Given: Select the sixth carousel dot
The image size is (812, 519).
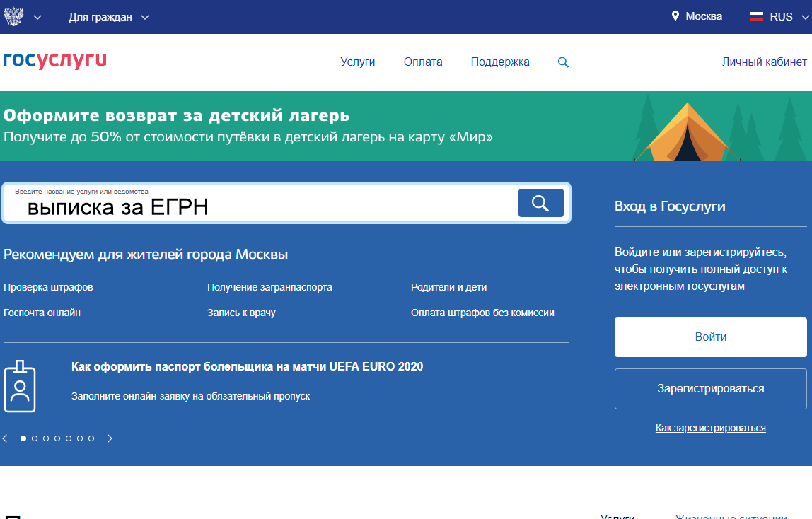Looking at the screenshot, I should [x=80, y=438].
